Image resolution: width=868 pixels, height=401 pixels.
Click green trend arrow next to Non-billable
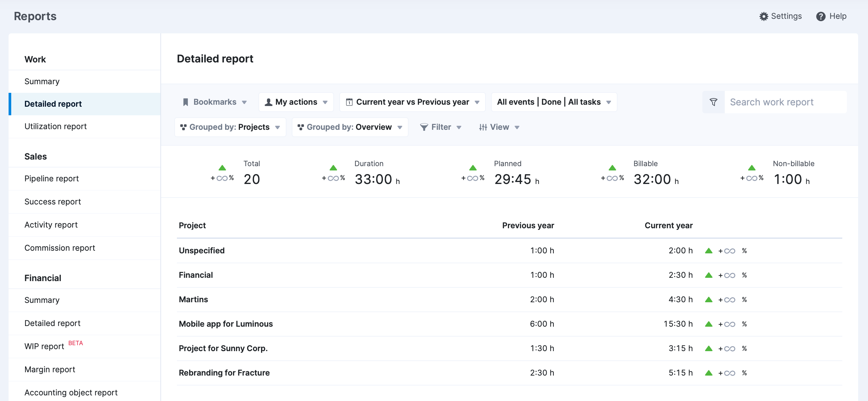tap(751, 167)
